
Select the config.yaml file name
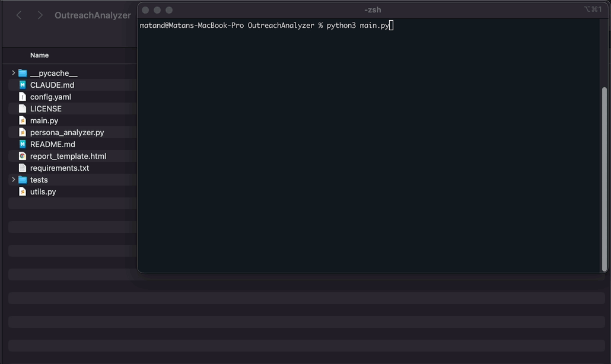pos(50,97)
